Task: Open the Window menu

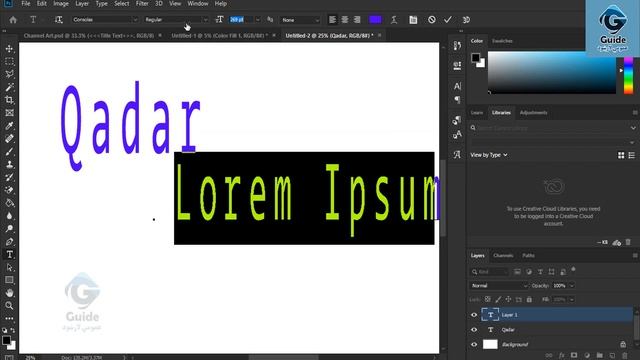Action: [198, 4]
